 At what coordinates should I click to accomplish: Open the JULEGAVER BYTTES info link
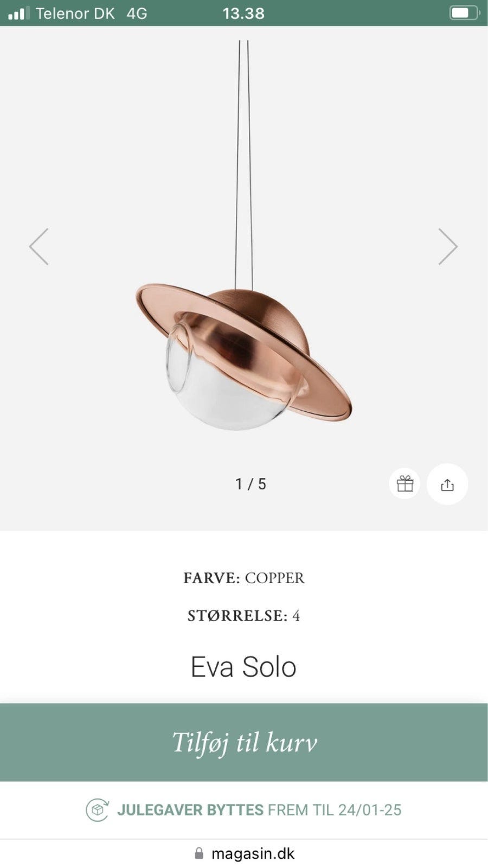190,810
